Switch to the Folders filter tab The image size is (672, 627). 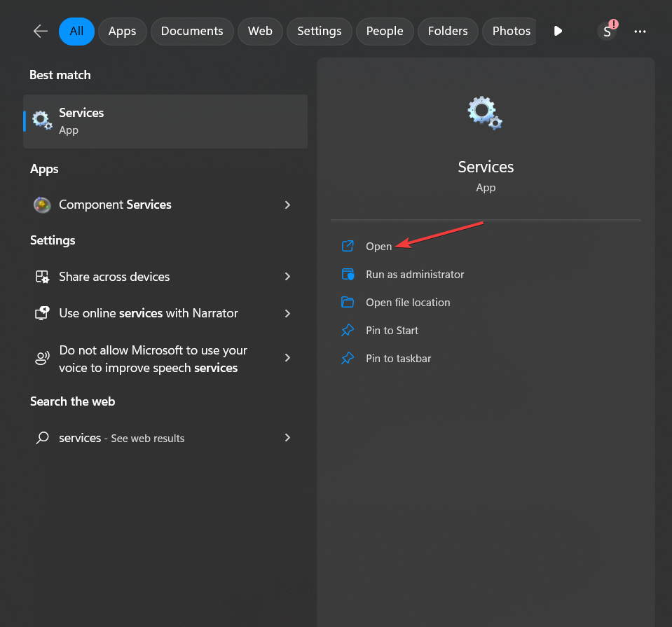tap(448, 32)
